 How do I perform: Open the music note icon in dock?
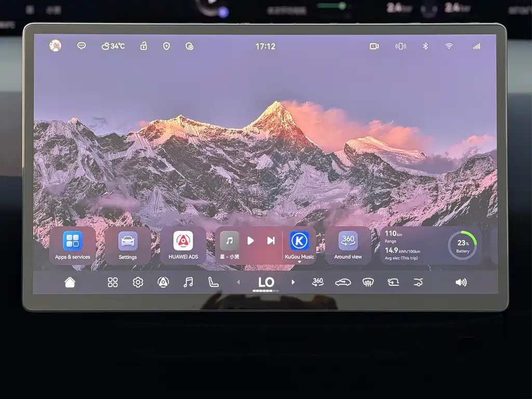188,282
